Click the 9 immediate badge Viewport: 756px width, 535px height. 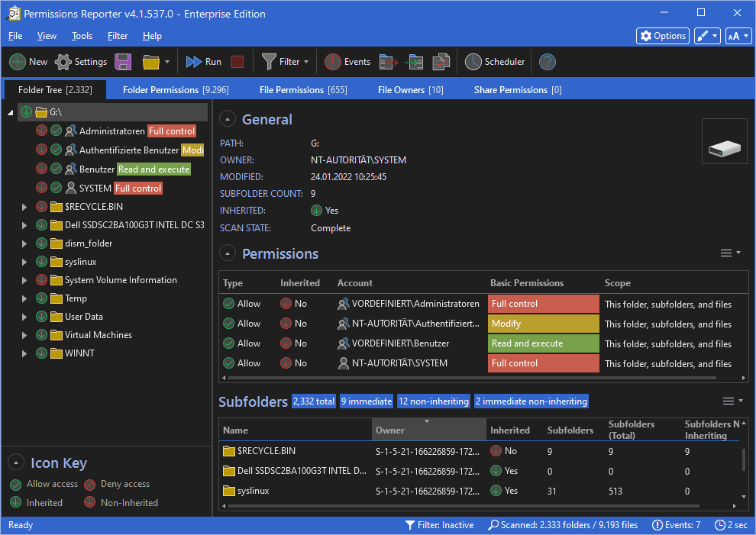[x=367, y=401]
